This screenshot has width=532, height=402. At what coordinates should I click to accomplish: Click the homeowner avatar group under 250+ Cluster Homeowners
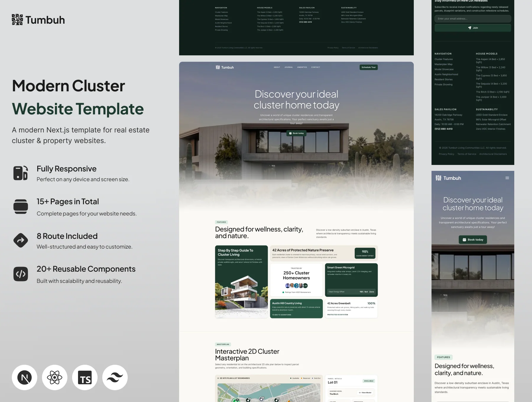point(296,286)
